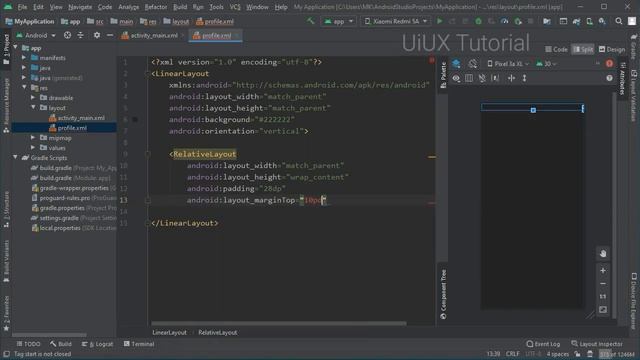Zoom out with the minus button
Image resolution: width=640 pixels, height=360 pixels.
tap(603, 284)
